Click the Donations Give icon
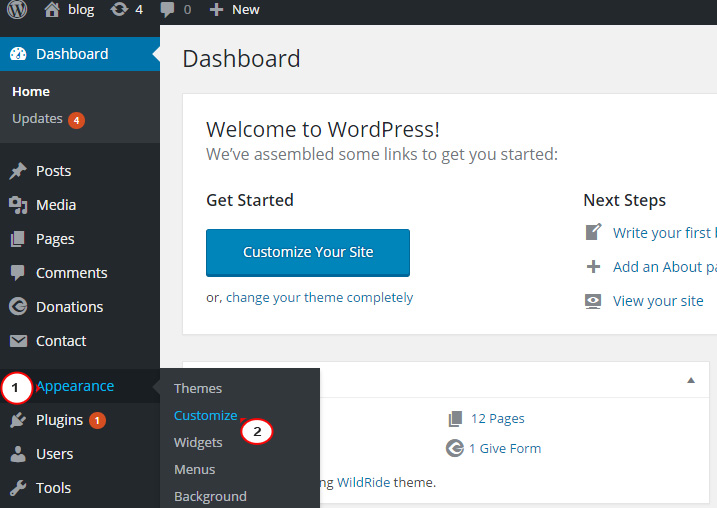The width and height of the screenshot is (717, 508). (x=18, y=307)
